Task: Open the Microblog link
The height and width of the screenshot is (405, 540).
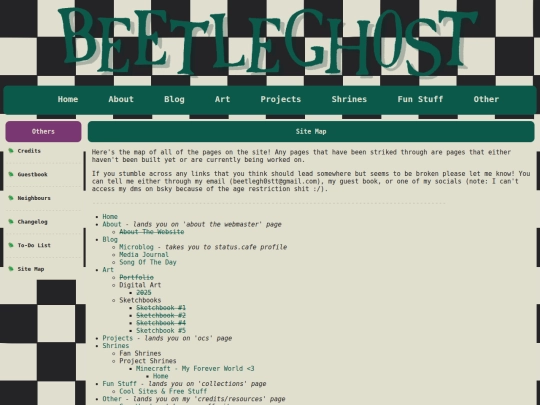Action: [x=136, y=247]
